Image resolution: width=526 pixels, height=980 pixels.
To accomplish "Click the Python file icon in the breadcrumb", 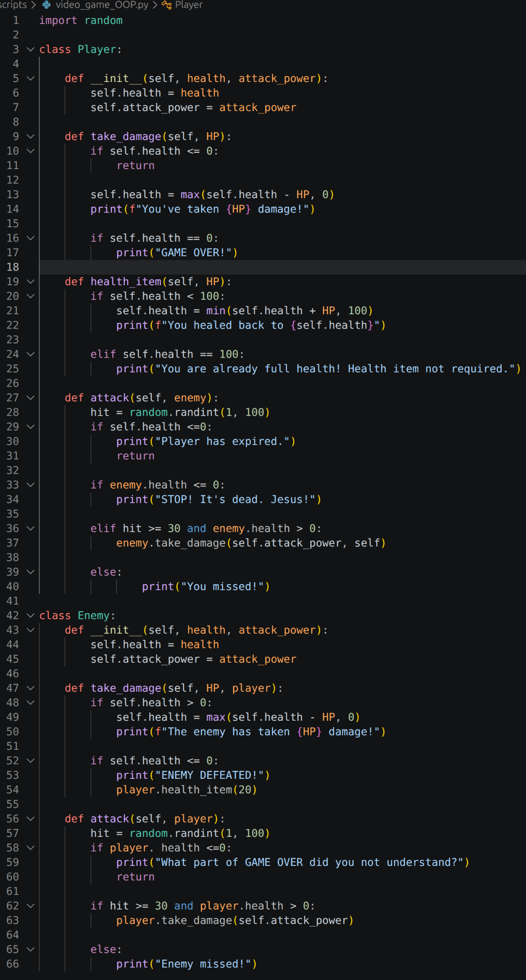I will 47,5.
